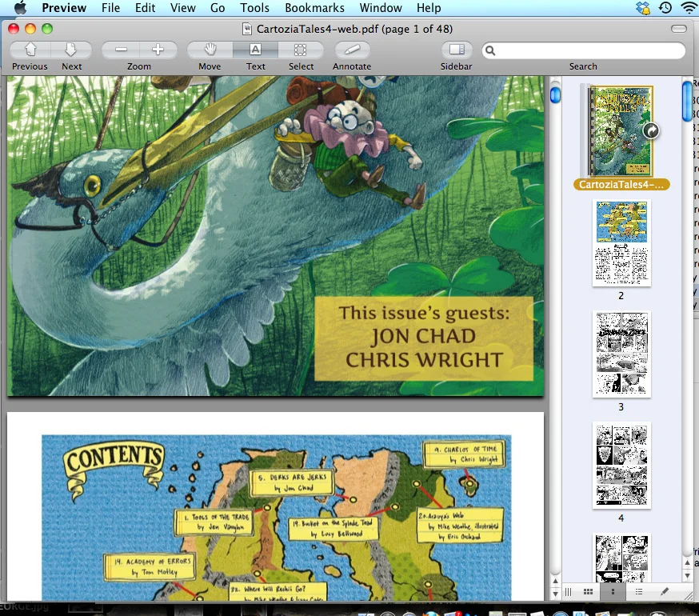The height and width of the screenshot is (616, 699).
Task: Open the View menu
Action: tap(183, 7)
